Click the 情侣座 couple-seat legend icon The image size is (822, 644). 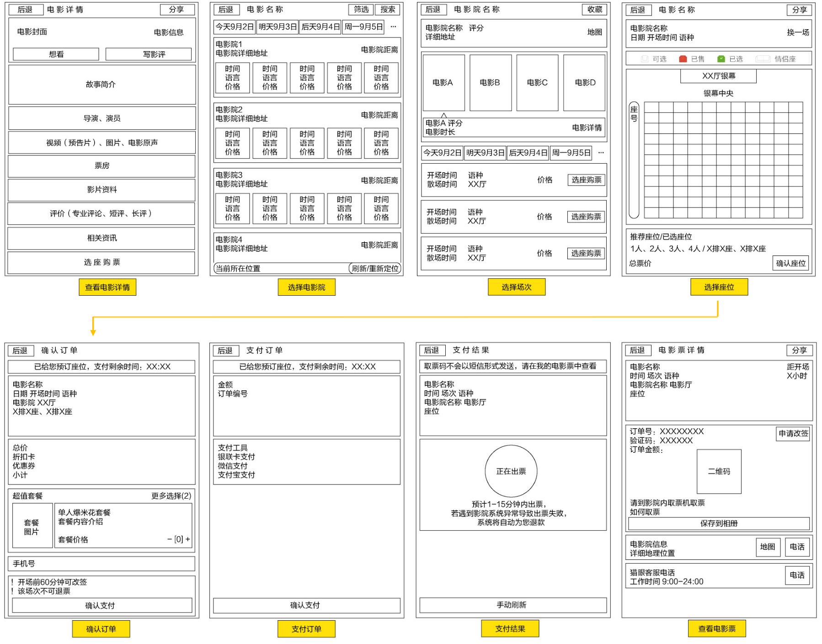(x=763, y=59)
